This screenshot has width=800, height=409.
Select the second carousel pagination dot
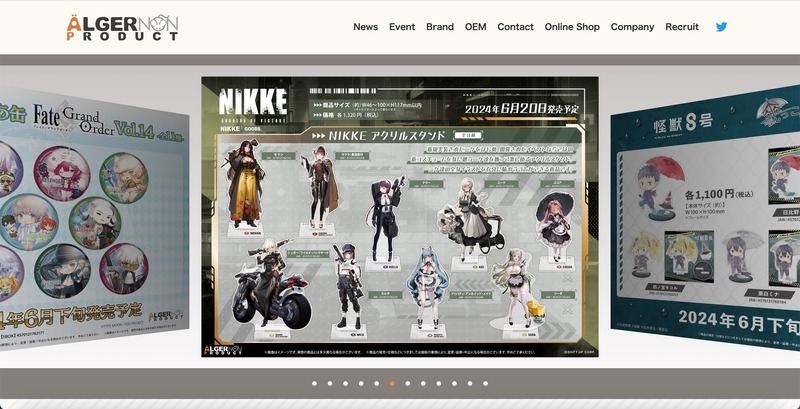point(329,383)
